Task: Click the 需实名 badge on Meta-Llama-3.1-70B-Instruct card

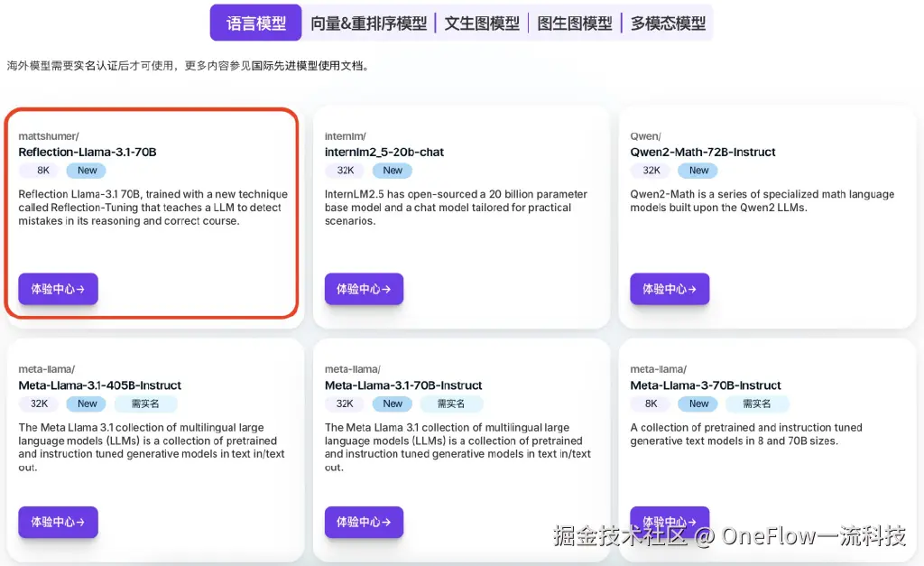Action: click(x=451, y=404)
